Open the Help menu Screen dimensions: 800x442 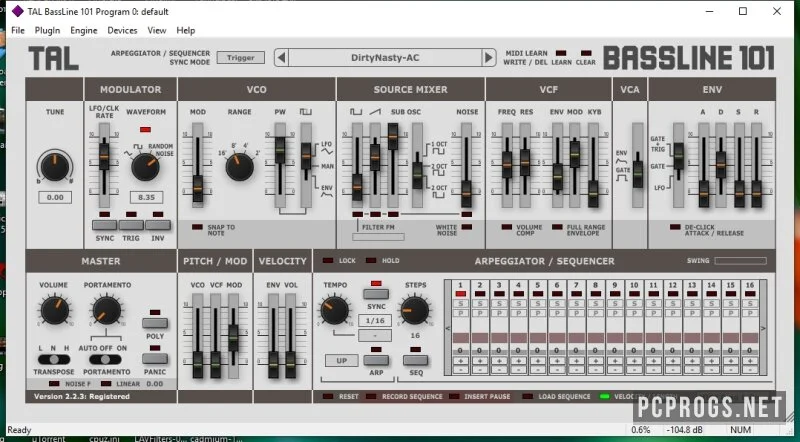186,31
